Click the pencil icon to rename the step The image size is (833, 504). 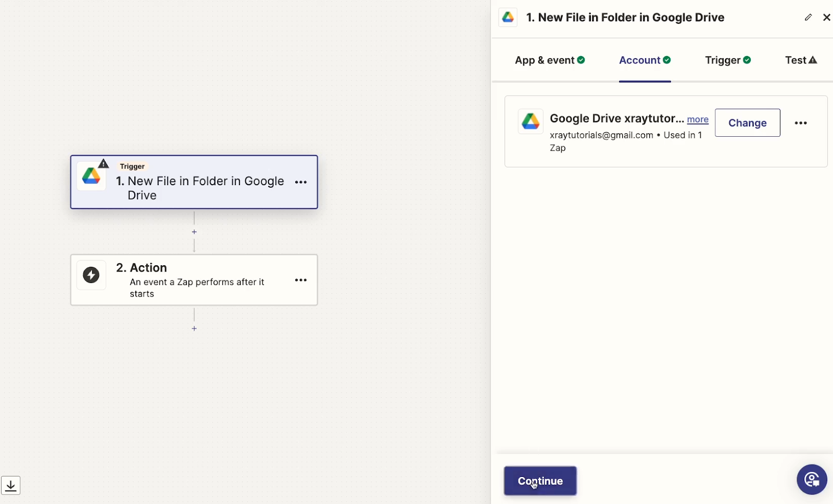click(808, 17)
